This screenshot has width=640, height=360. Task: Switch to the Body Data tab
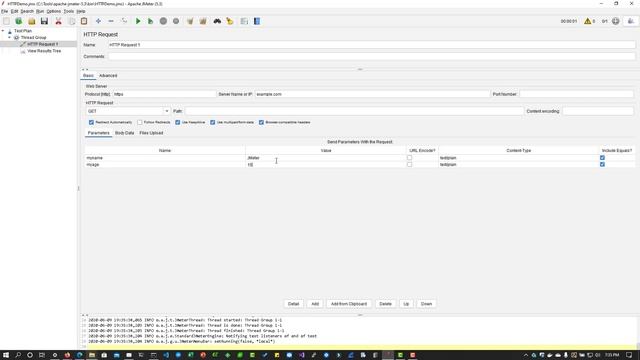point(124,133)
